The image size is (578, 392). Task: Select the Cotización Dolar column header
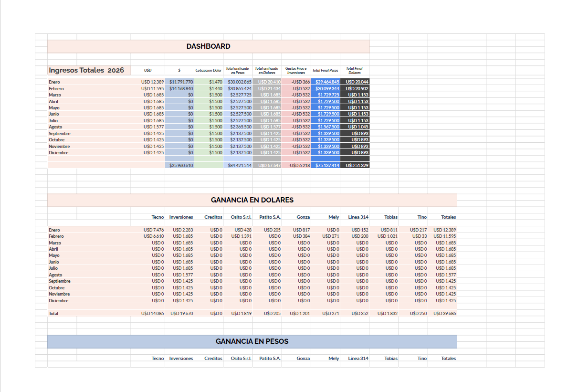(208, 70)
